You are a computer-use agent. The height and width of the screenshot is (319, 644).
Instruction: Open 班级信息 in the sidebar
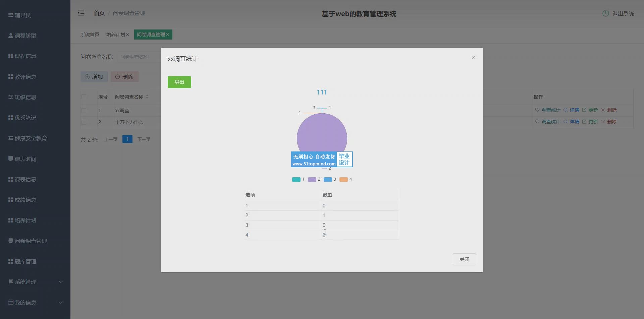coord(35,97)
